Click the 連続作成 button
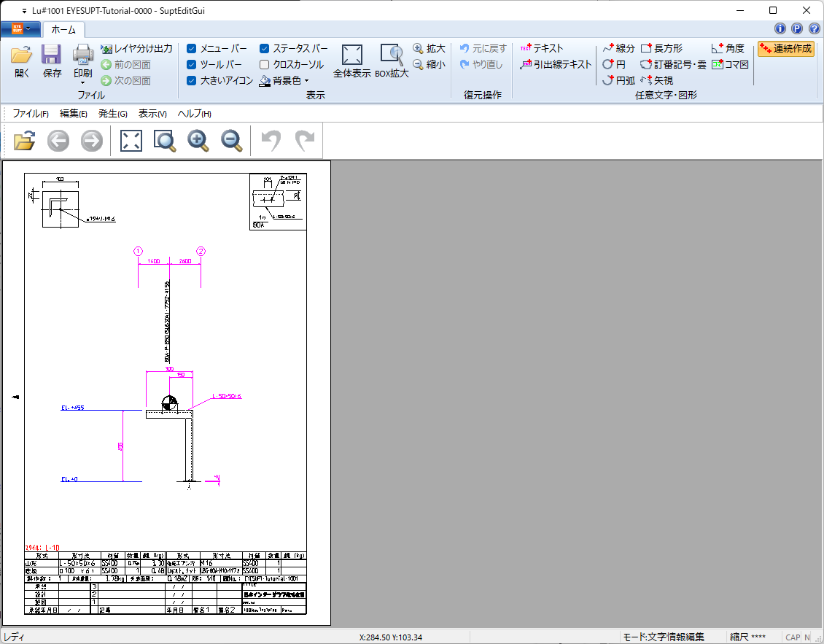 coord(785,49)
